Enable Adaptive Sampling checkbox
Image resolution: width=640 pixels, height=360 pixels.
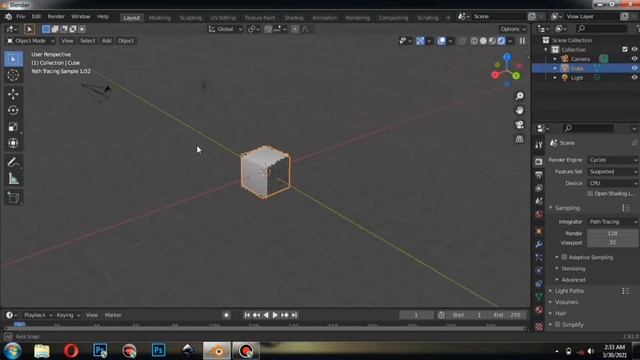click(x=564, y=257)
